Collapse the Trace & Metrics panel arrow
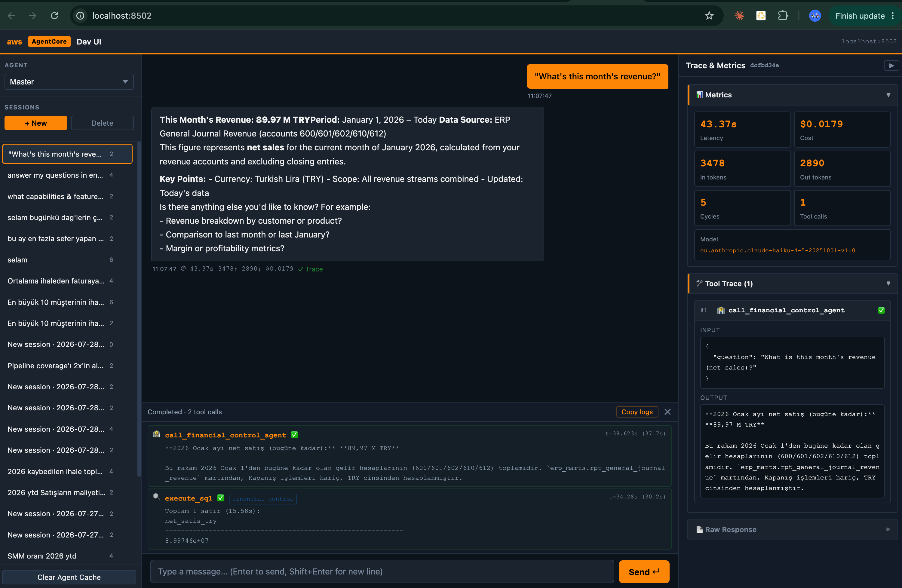Screen dimensions: 902x588 pyautogui.click(x=891, y=66)
